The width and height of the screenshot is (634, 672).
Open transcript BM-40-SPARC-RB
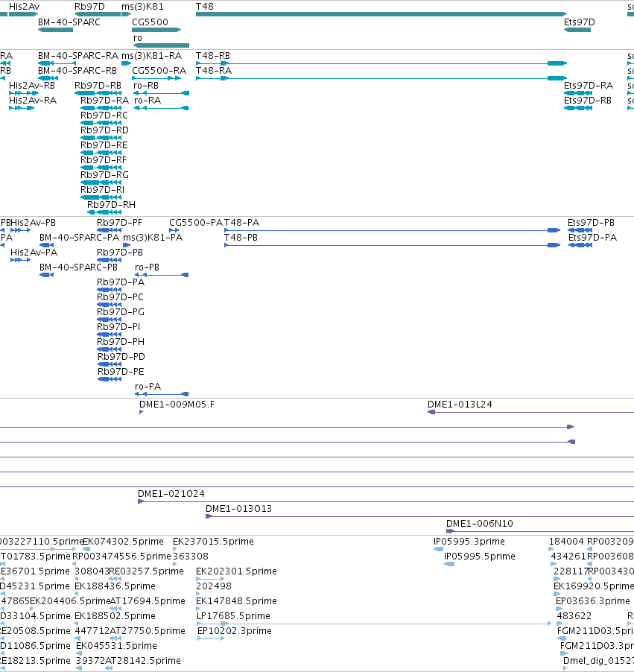pyautogui.click(x=77, y=70)
